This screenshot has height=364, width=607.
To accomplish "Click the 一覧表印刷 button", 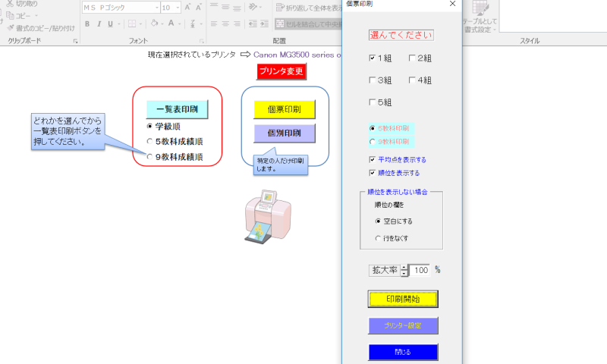I will pyautogui.click(x=178, y=109).
